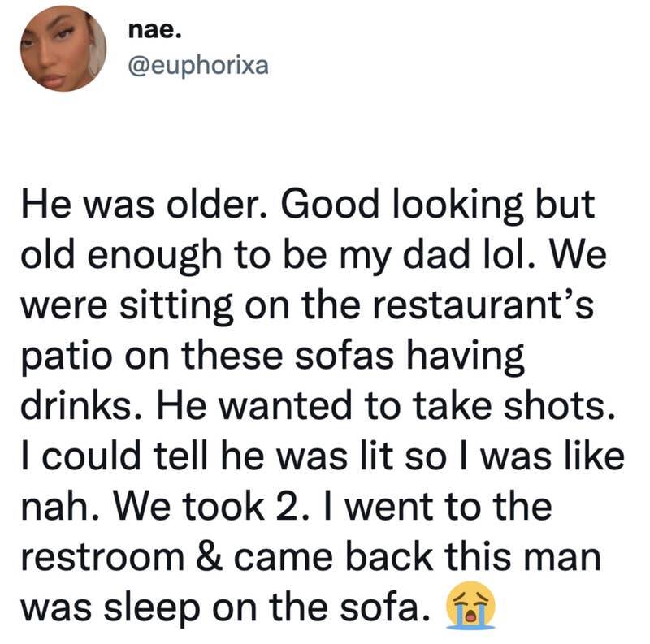Click the profile avatar photo
Image resolution: width=650 pixels, height=644 pixels.
pos(63,50)
